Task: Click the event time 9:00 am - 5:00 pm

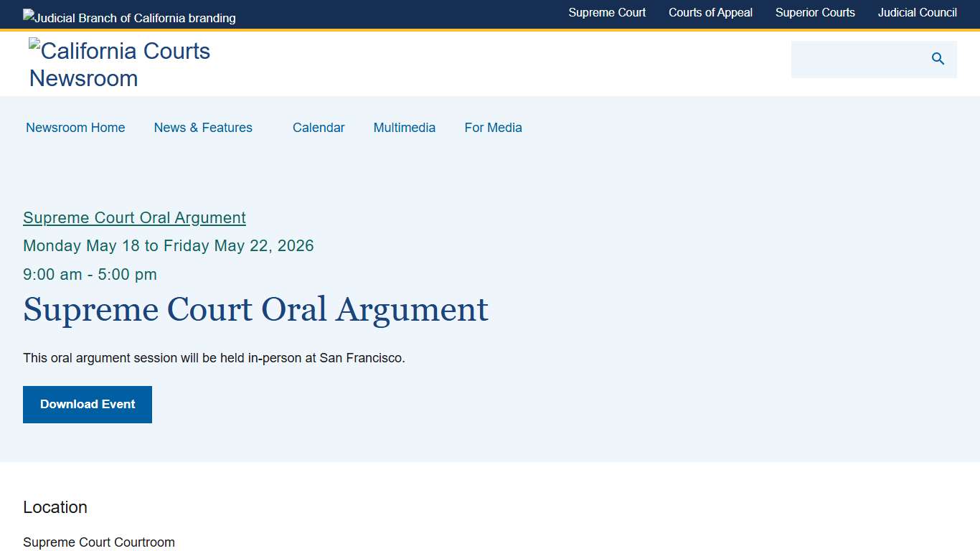Action: [90, 274]
